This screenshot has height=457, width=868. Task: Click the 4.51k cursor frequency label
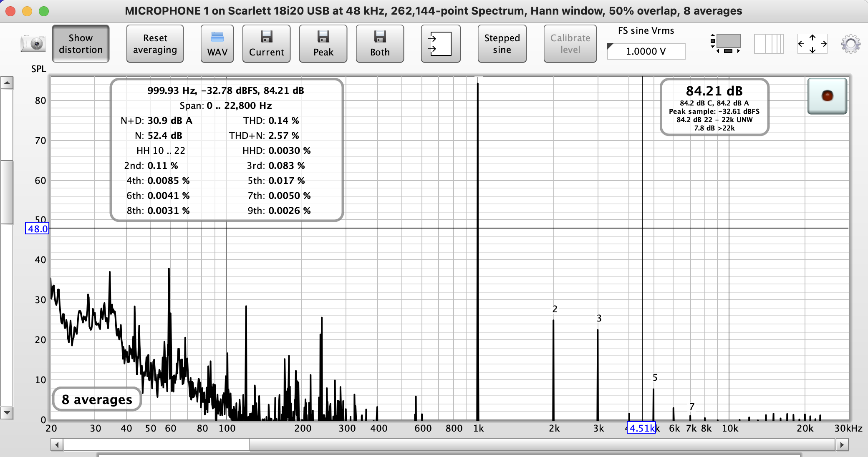point(641,428)
